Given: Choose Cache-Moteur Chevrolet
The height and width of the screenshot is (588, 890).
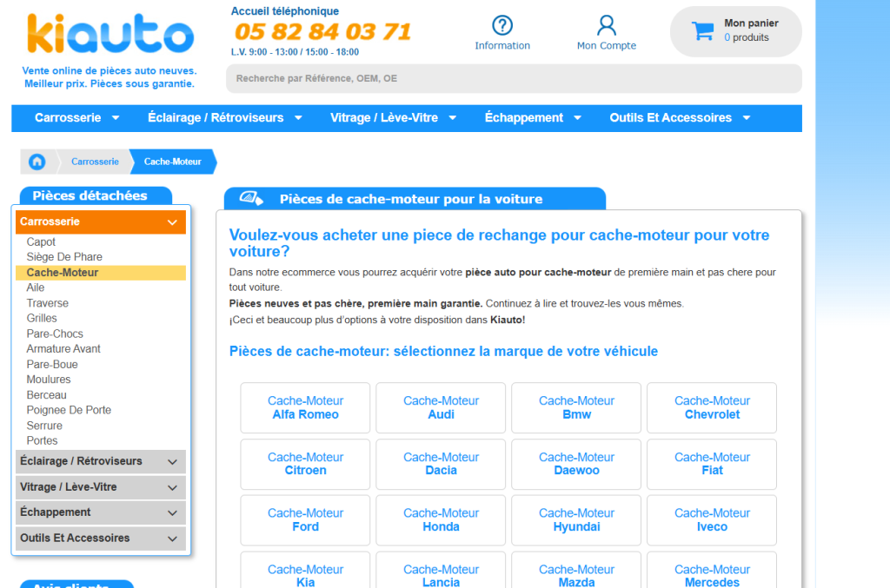Looking at the screenshot, I should pos(712,407).
